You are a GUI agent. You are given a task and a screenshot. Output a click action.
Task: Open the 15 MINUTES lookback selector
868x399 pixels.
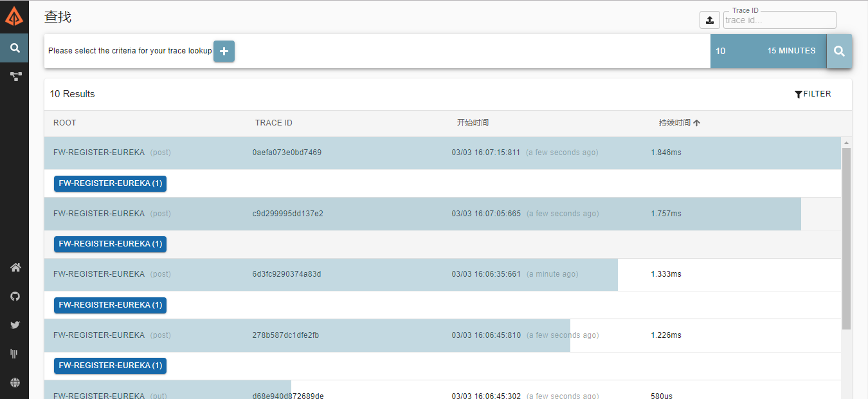coord(791,51)
